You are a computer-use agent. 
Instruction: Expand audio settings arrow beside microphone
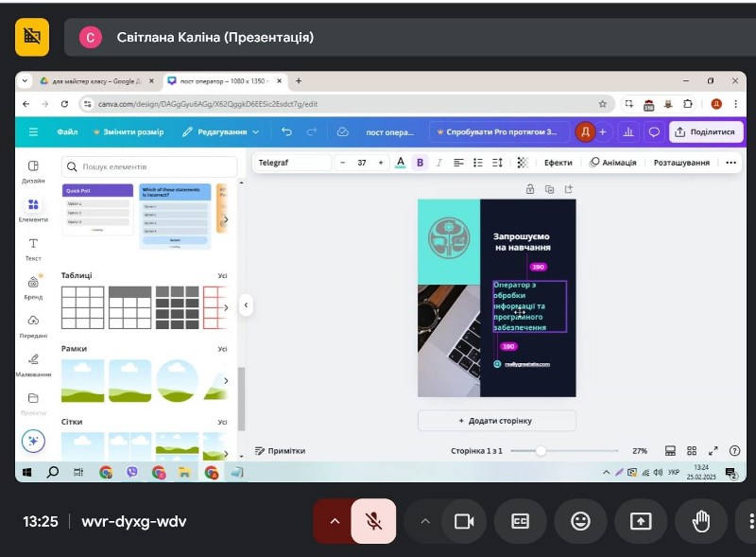tap(333, 521)
